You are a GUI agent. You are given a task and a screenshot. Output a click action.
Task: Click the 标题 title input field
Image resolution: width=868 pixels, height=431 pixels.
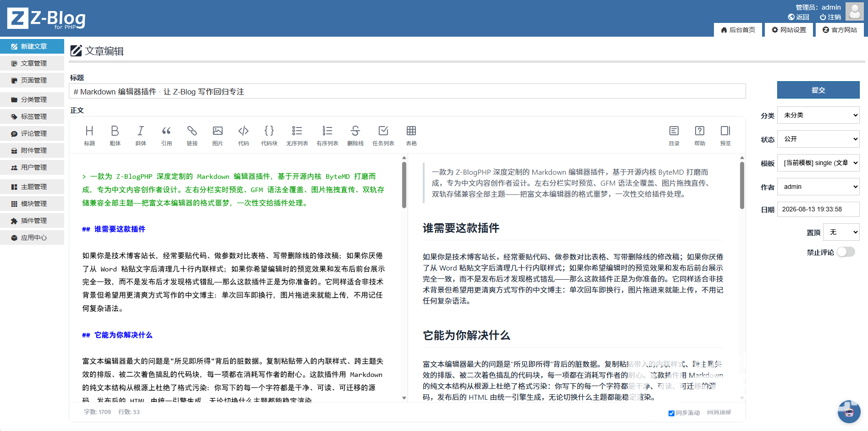(x=408, y=91)
